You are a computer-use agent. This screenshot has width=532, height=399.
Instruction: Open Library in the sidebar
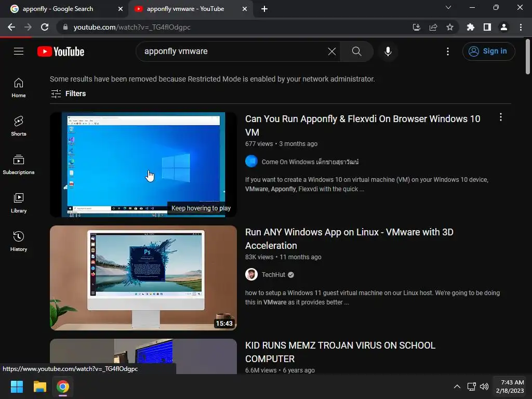click(19, 203)
